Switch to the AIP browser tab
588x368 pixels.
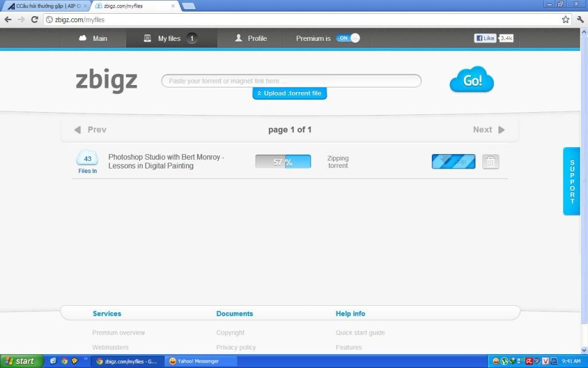(x=47, y=6)
